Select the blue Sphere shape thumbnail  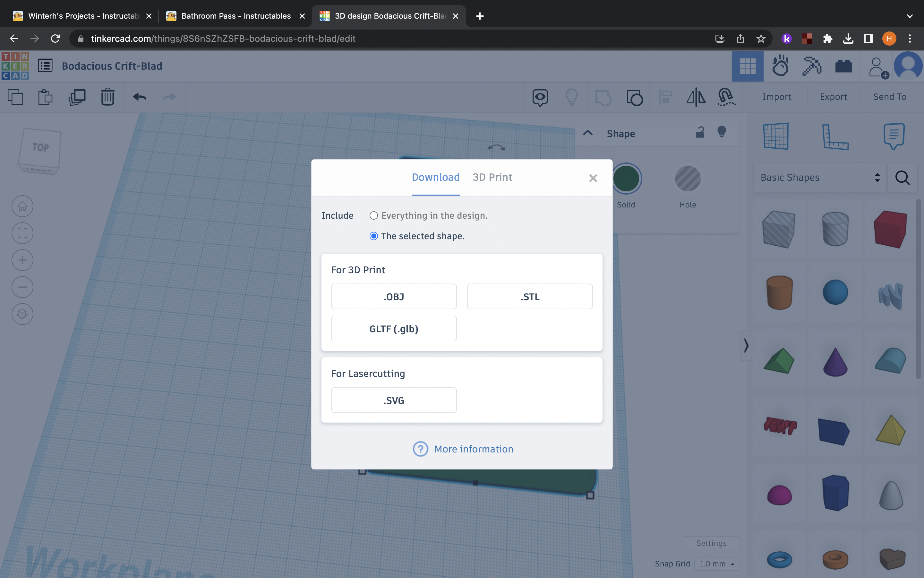835,293
